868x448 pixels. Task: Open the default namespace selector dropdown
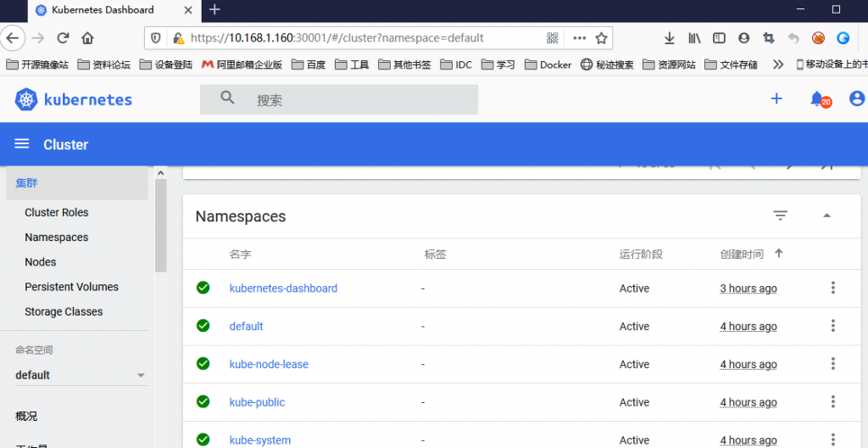(81, 375)
